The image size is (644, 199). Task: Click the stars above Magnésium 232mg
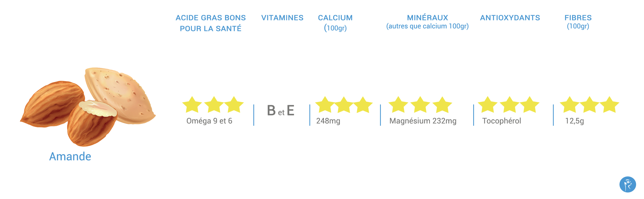pyautogui.click(x=420, y=104)
